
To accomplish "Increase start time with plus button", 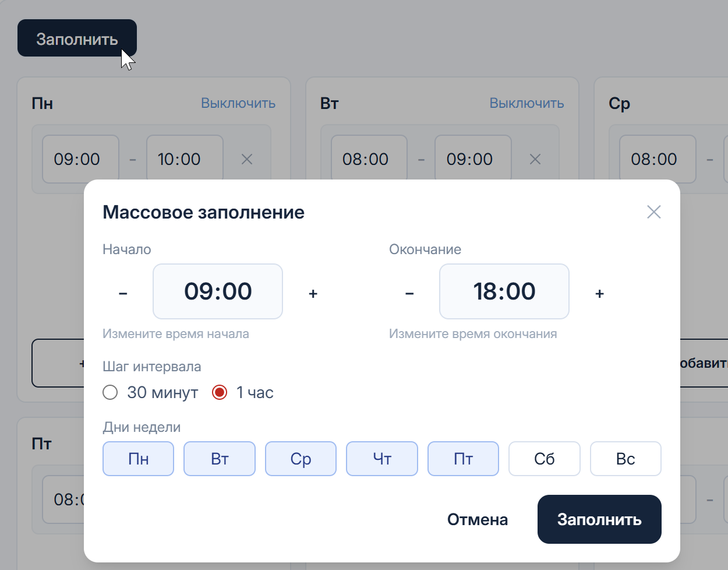I will pos(313,293).
